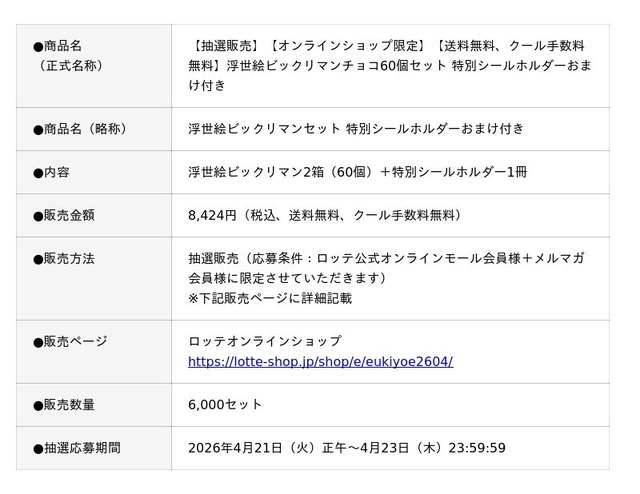Click the 抽選応募期間 row label
This screenshot has height=494, width=640.
[x=82, y=448]
